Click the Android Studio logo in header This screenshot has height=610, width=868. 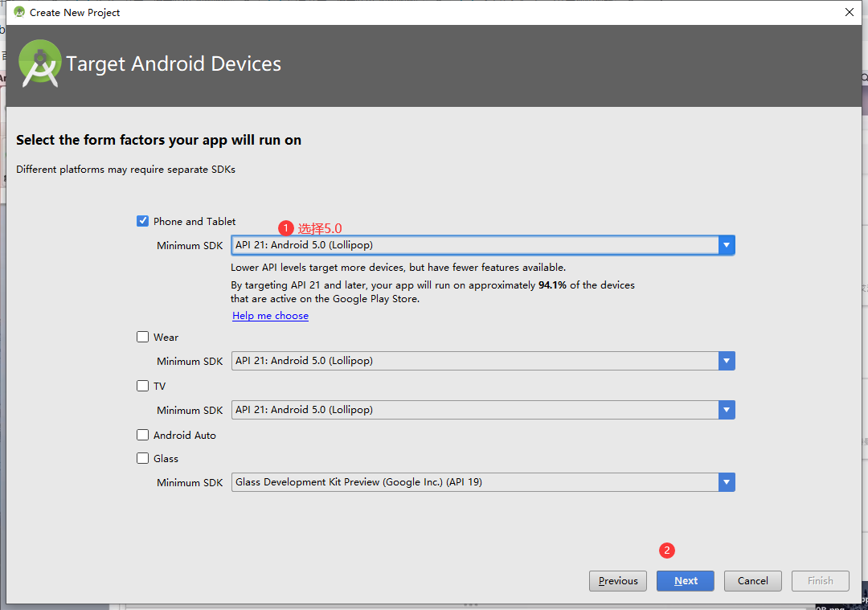click(40, 63)
